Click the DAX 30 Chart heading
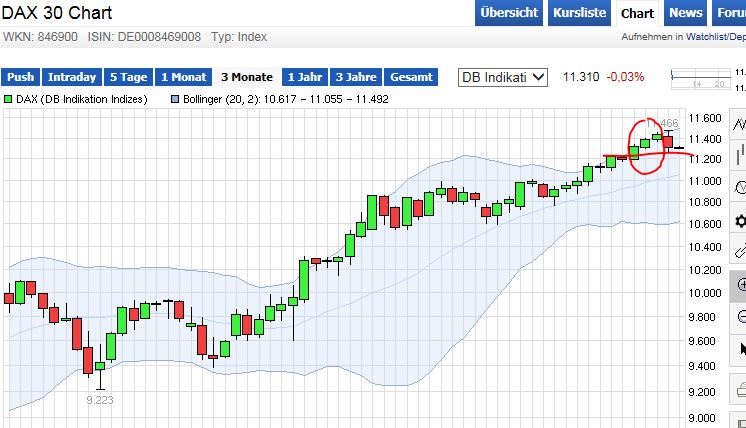This screenshot has width=746, height=428. tap(57, 13)
